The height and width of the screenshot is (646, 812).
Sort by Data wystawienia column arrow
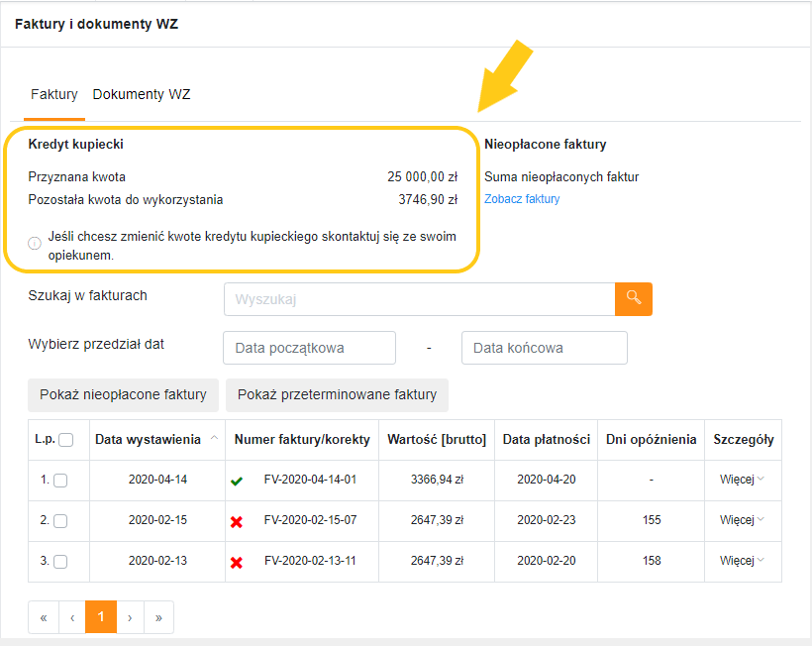point(215,438)
